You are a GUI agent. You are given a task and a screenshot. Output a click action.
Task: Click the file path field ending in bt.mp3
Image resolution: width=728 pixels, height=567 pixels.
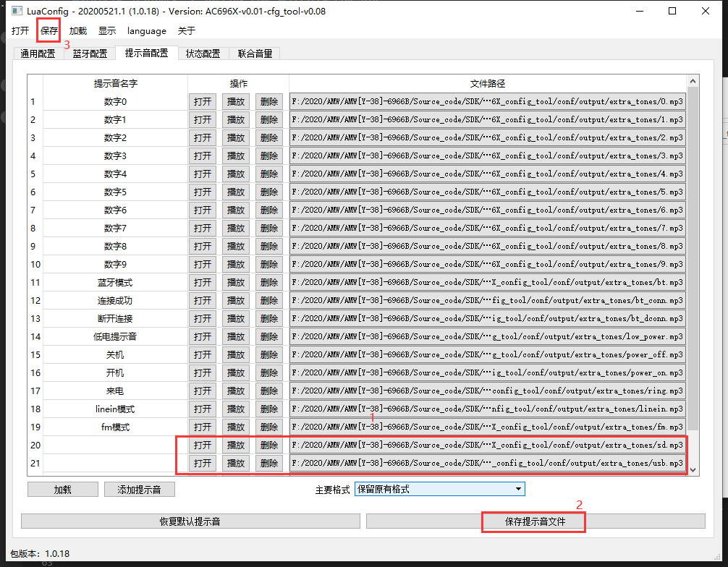click(x=488, y=283)
